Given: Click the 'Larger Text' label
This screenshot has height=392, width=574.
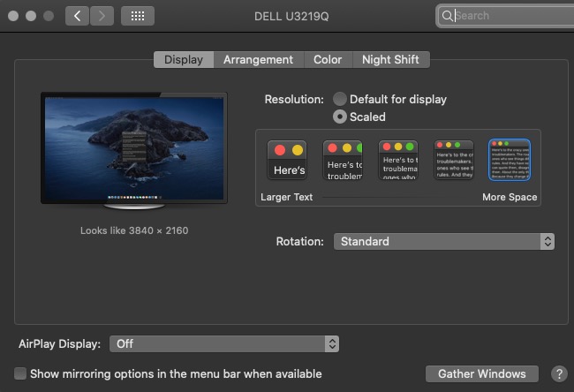Looking at the screenshot, I should coord(287,197).
